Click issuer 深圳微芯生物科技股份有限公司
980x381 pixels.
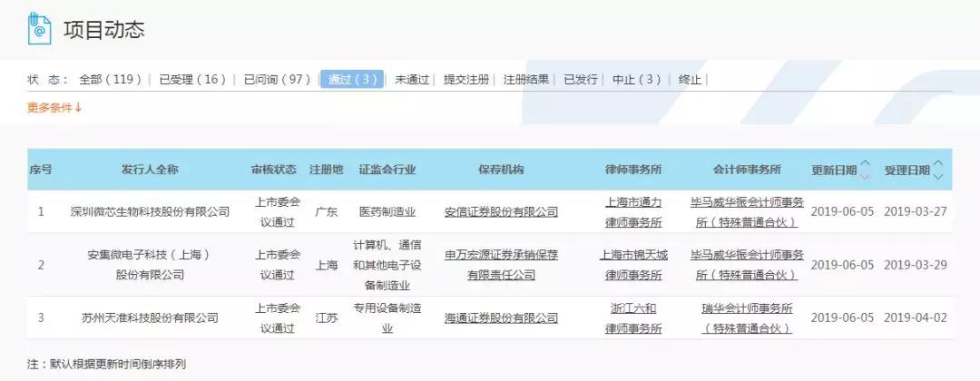pyautogui.click(x=150, y=212)
